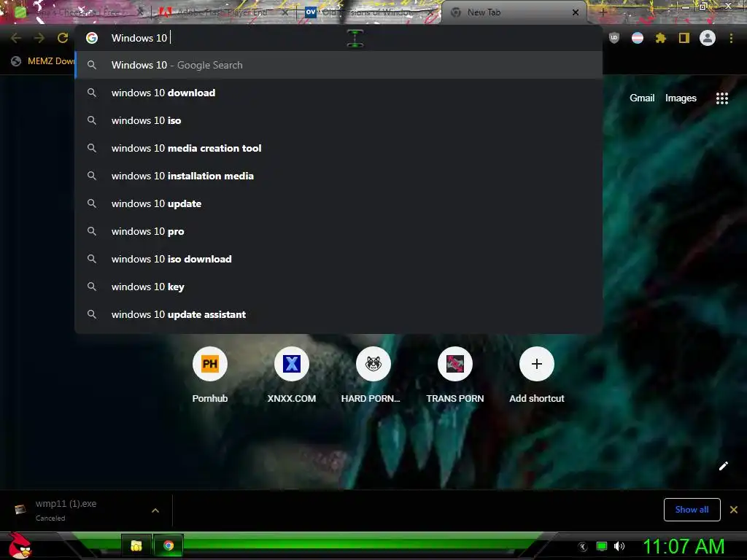This screenshot has height=560, width=747.
Task: Pick the "windows 10 iso" suggestion
Action: (x=338, y=120)
